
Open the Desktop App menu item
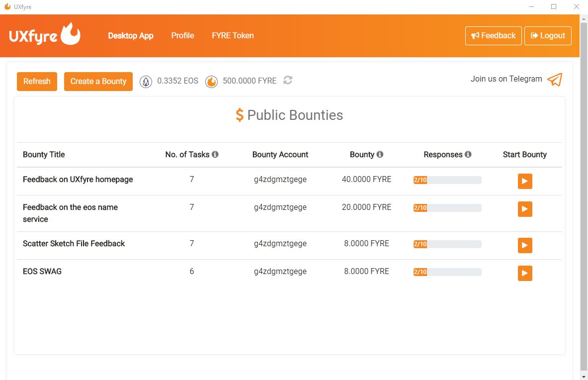tap(131, 36)
